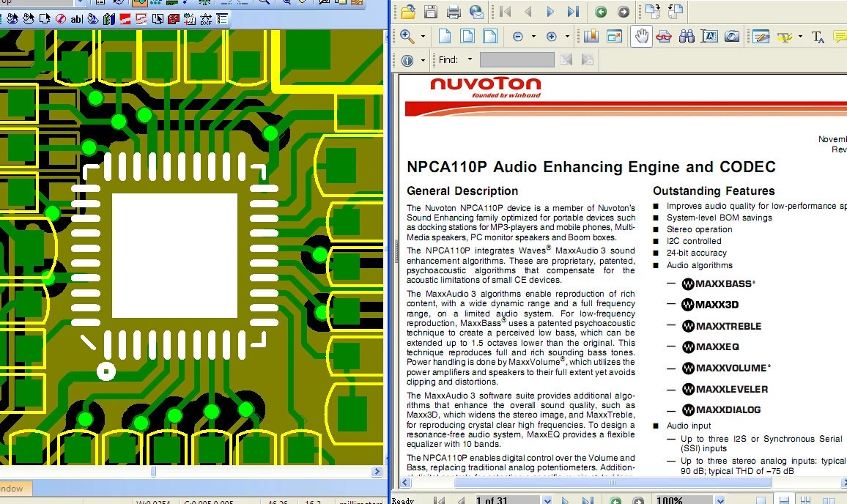Image resolution: width=847 pixels, height=504 pixels.
Task: Open the Zoom tool dropdown arrow
Action: [x=423, y=37]
